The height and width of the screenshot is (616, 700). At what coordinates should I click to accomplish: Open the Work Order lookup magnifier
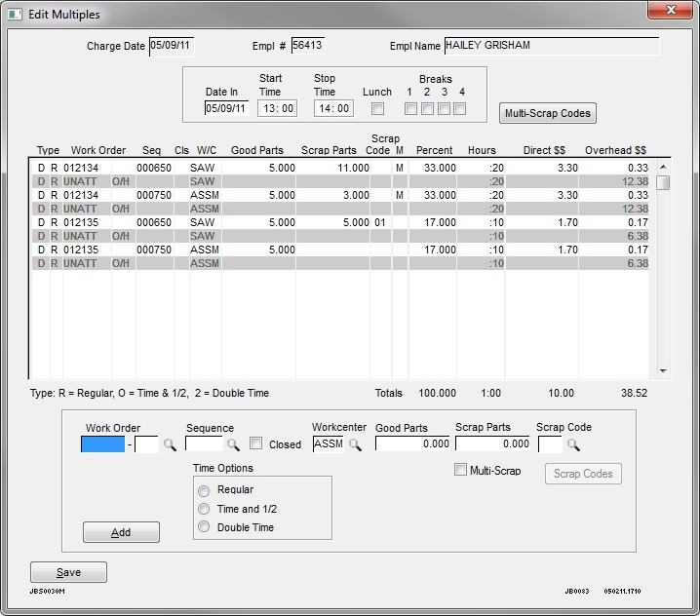170,444
